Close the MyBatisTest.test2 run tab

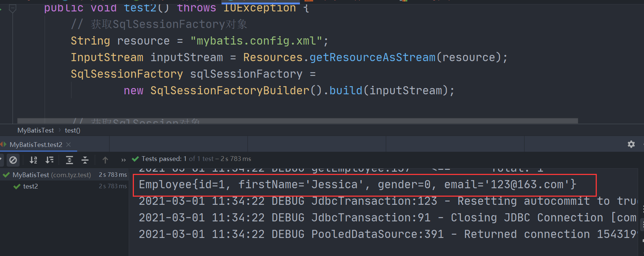pos(68,145)
